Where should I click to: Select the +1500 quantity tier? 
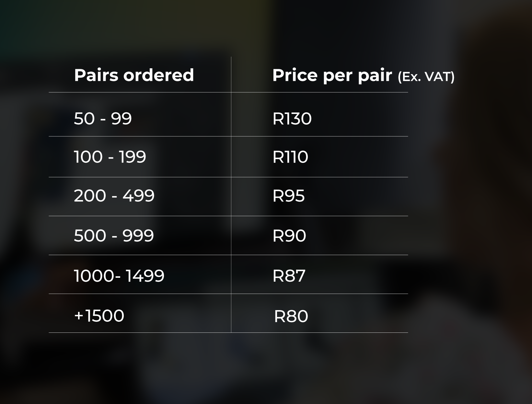coord(99,316)
